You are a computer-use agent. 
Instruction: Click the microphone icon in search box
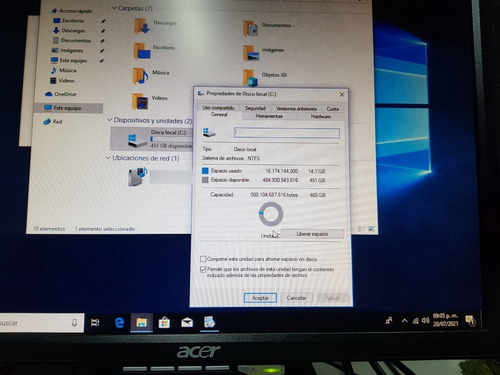(x=74, y=323)
